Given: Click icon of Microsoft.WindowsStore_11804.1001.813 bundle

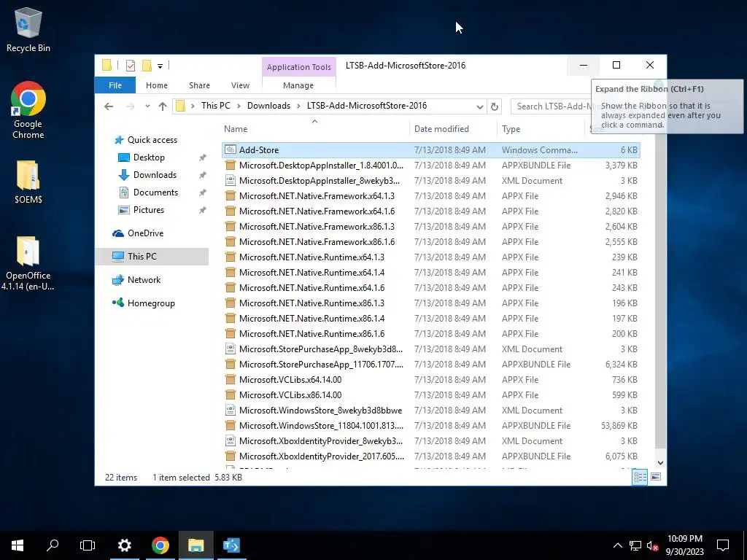Looking at the screenshot, I should 231,426.
